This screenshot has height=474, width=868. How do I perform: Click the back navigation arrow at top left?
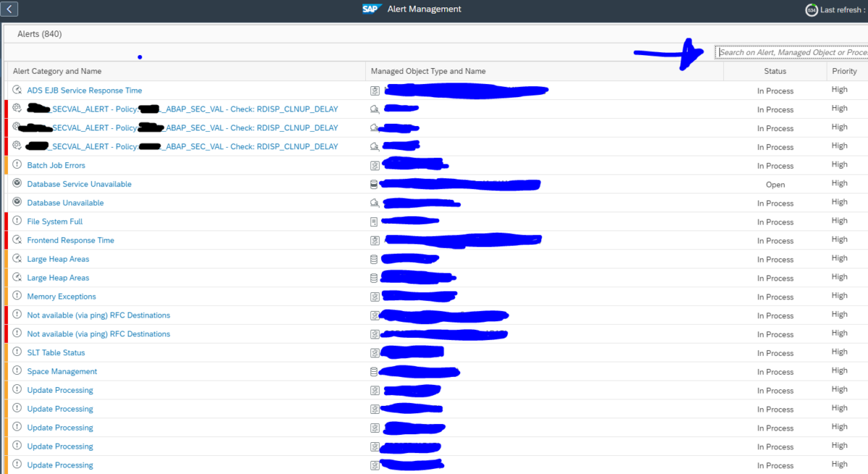[10, 9]
